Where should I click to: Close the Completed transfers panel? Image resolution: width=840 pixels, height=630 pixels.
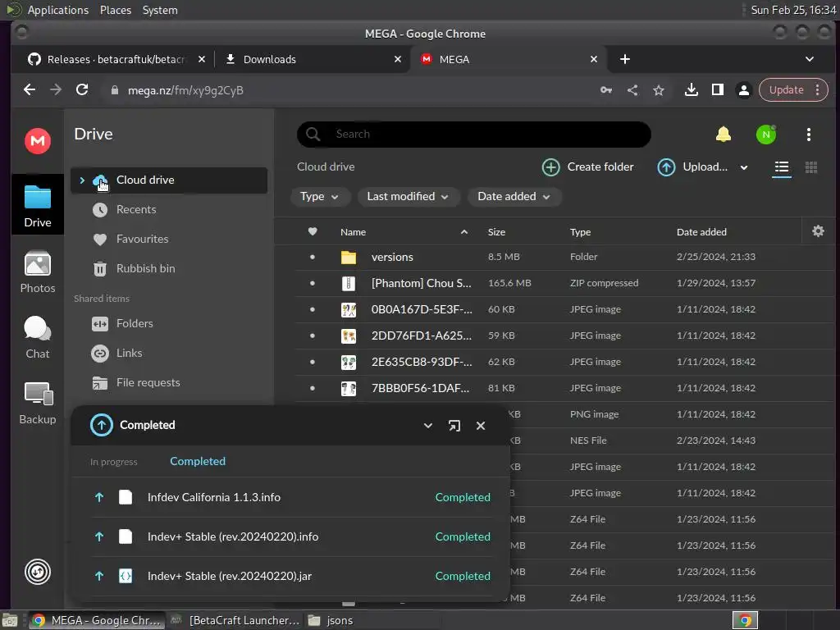[481, 426]
